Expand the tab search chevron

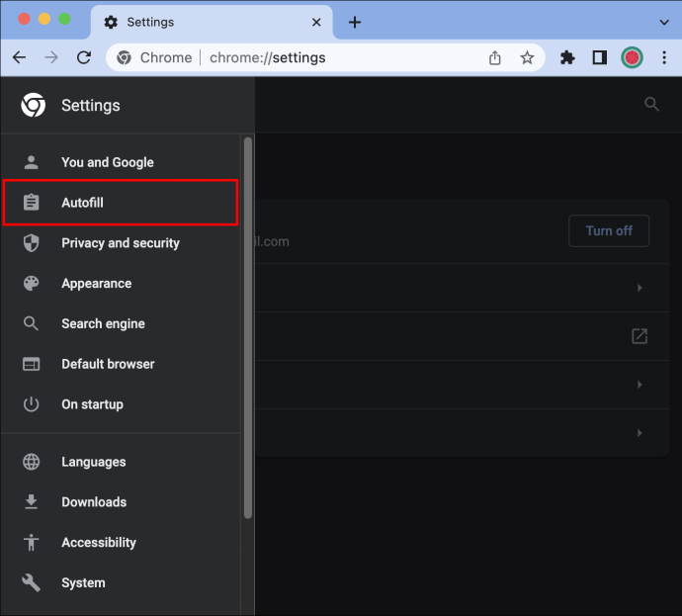tap(664, 22)
